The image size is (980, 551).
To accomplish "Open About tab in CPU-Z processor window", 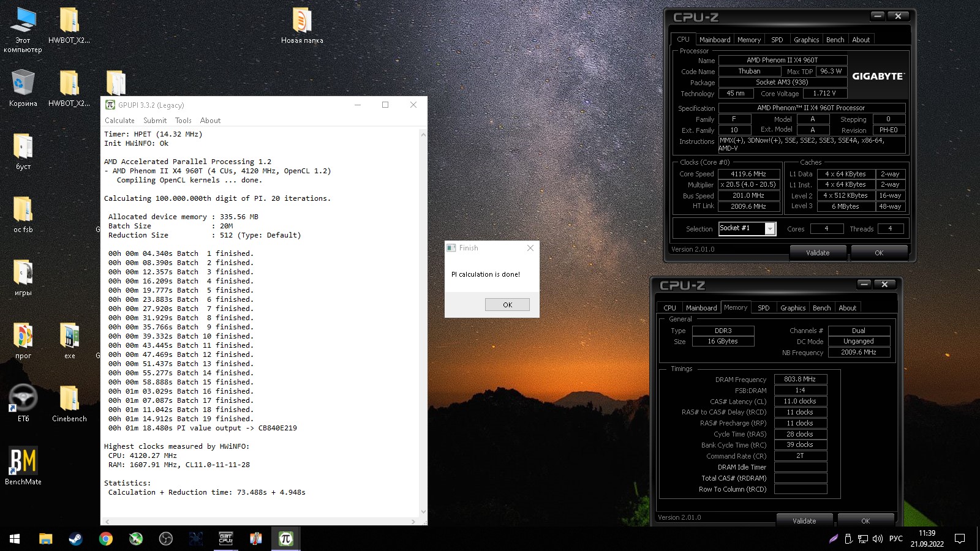I will click(x=861, y=40).
